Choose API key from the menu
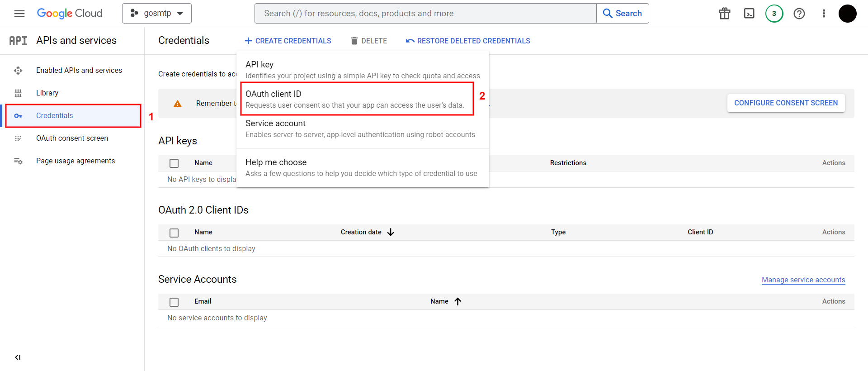This screenshot has width=868, height=371. (363, 70)
